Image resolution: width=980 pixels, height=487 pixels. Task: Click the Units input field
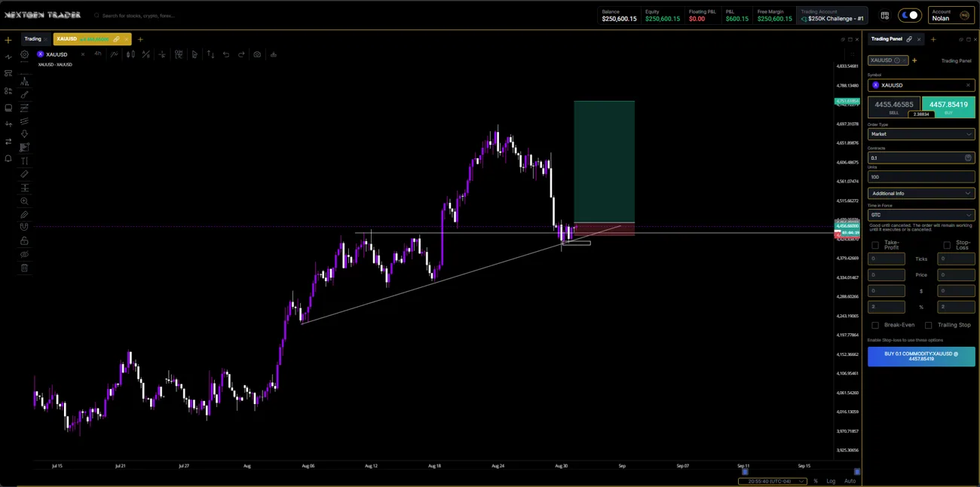[921, 177]
